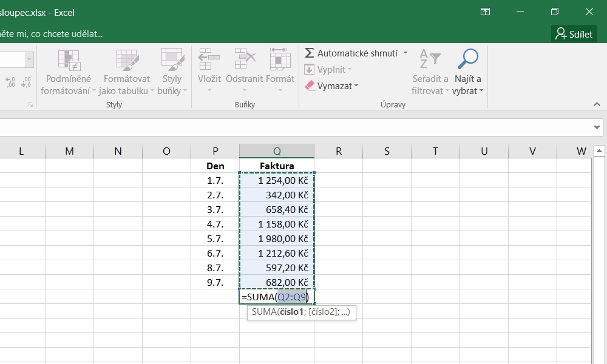Click the date cell 2.7.
This screenshot has height=364, width=607.
tap(215, 195)
